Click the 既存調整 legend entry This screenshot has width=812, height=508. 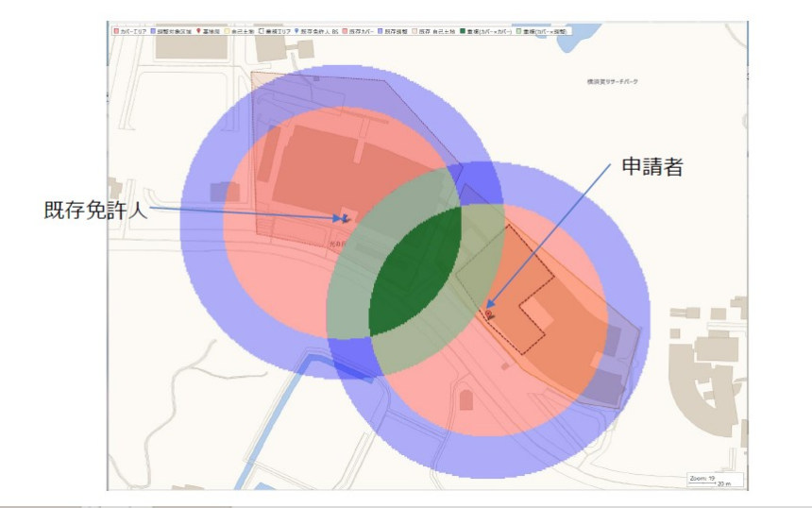394,31
